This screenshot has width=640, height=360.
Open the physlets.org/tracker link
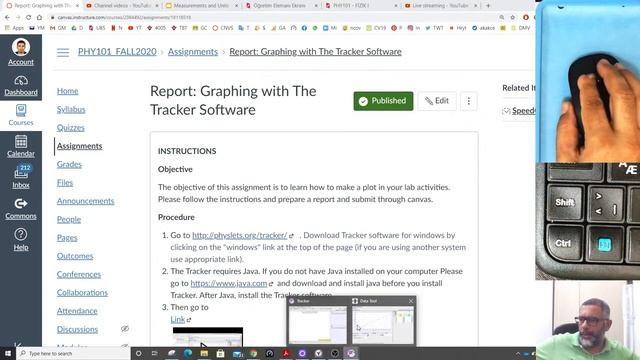[x=240, y=236]
